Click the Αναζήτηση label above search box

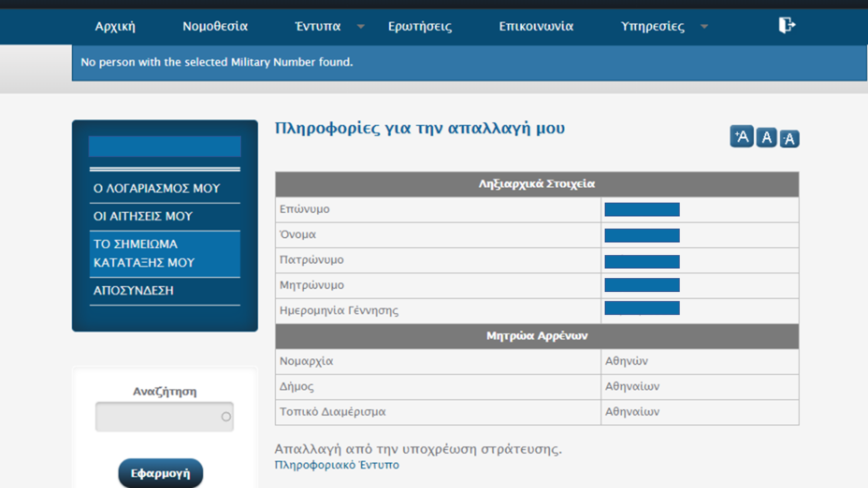pos(165,392)
